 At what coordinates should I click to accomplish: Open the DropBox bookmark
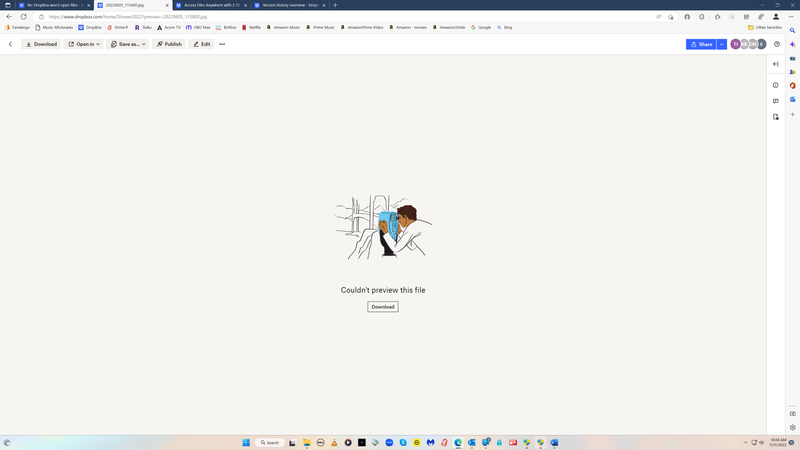click(90, 28)
